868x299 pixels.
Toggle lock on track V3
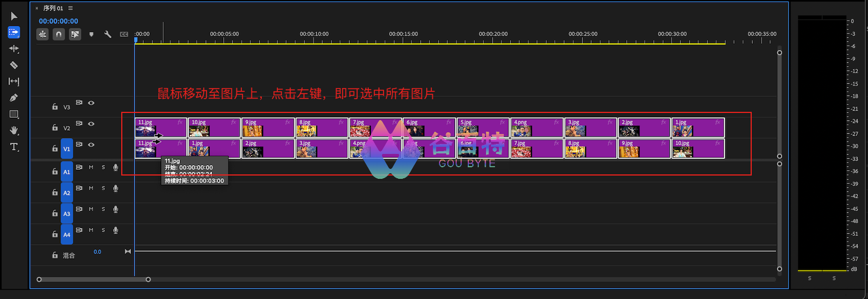[x=54, y=107]
